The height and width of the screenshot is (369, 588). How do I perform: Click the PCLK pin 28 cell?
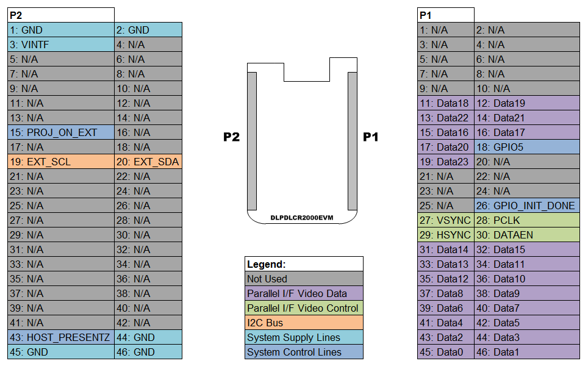526,220
